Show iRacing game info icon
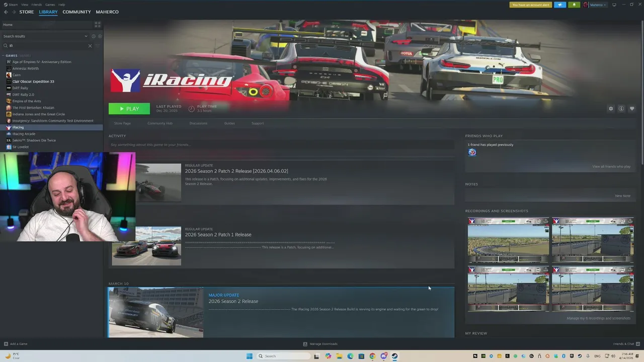The image size is (644, 362). coord(621,109)
